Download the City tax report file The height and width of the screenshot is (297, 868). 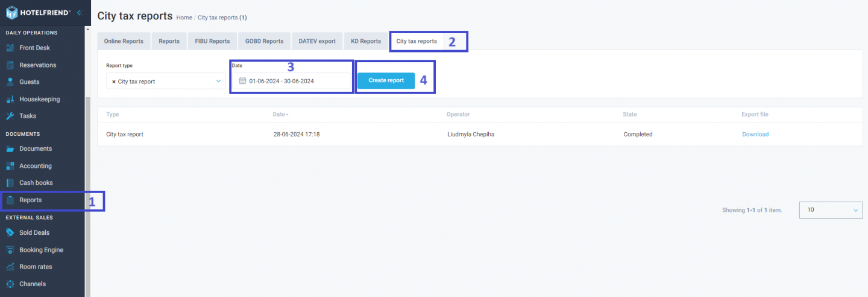pos(755,134)
